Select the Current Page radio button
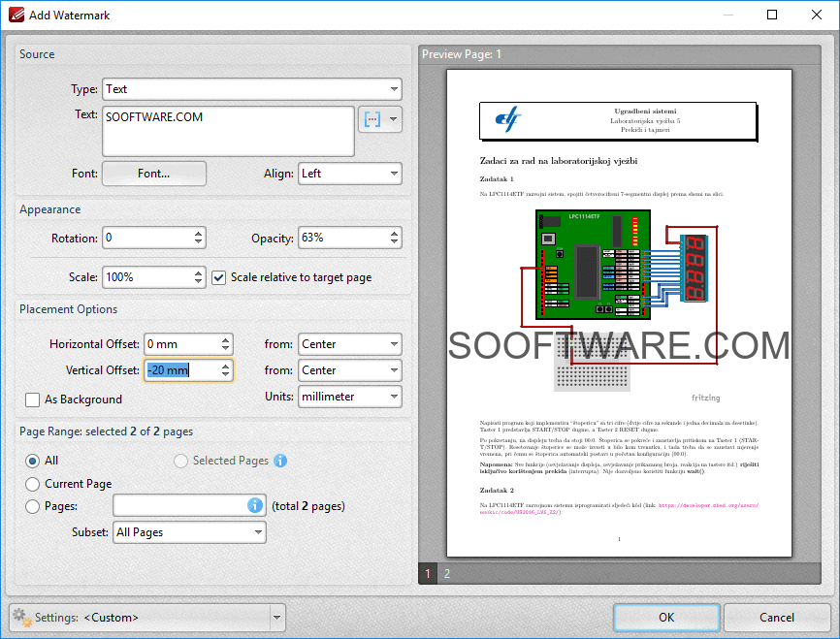Image resolution: width=840 pixels, height=639 pixels. [x=32, y=483]
